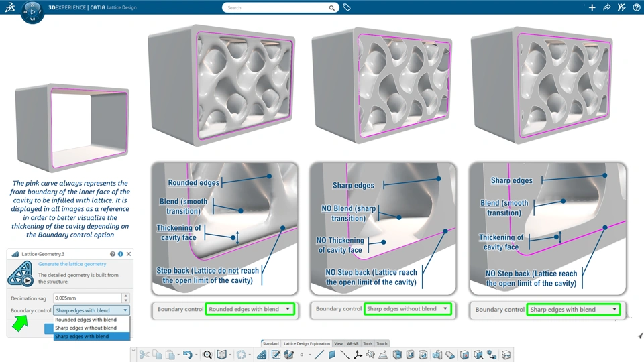This screenshot has height=362, width=644.
Task: Click the Copy icon
Action: 157,355
